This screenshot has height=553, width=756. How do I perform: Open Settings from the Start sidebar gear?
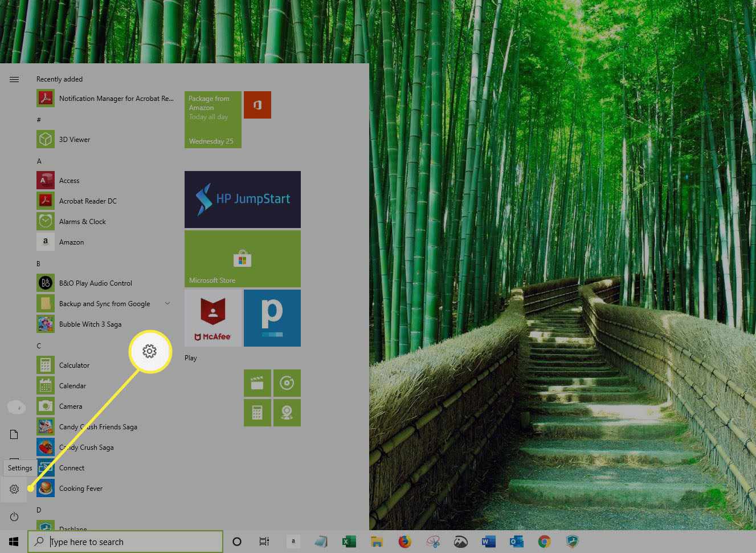[x=14, y=489]
